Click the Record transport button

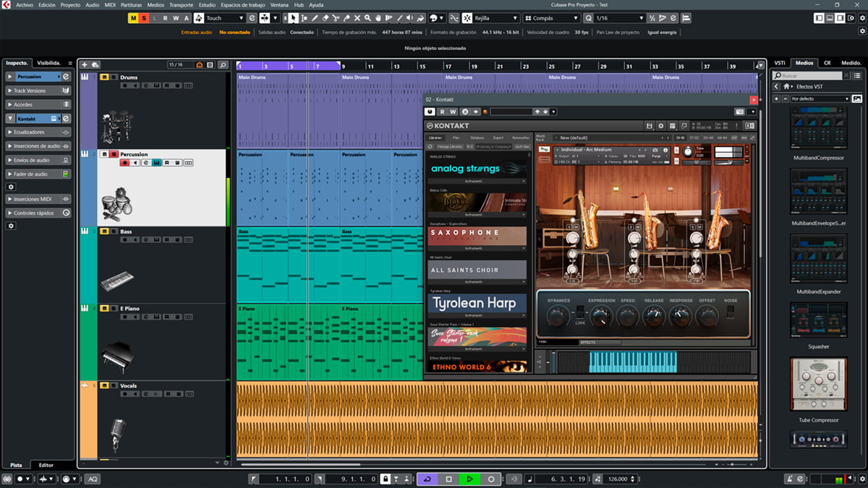pos(490,479)
